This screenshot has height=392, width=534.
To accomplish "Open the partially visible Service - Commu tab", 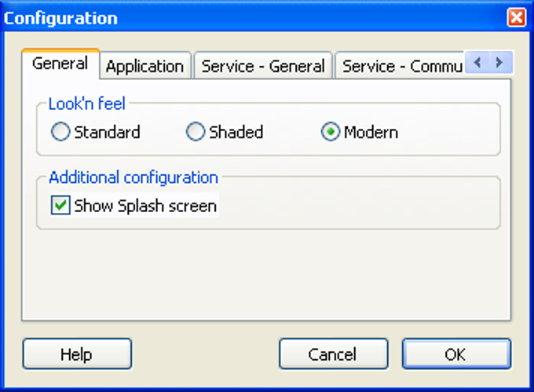I will (x=400, y=66).
